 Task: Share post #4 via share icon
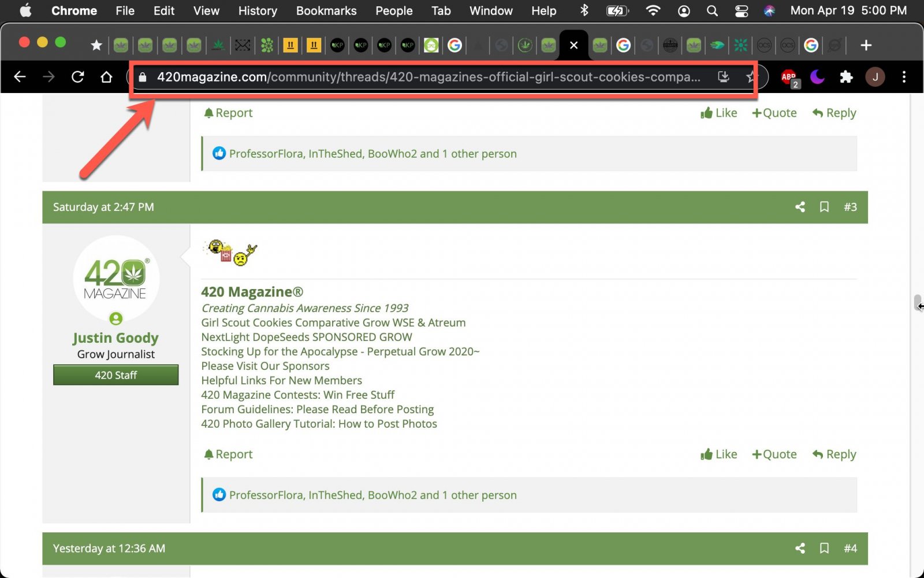[x=800, y=549]
